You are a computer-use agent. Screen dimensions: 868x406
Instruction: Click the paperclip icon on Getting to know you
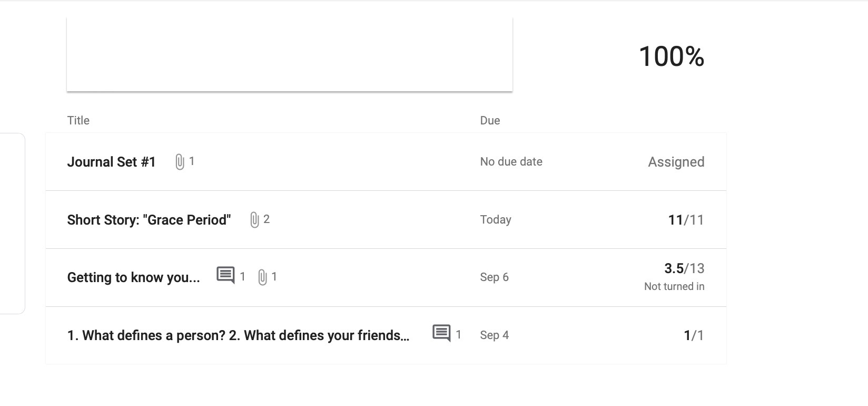[x=262, y=277]
